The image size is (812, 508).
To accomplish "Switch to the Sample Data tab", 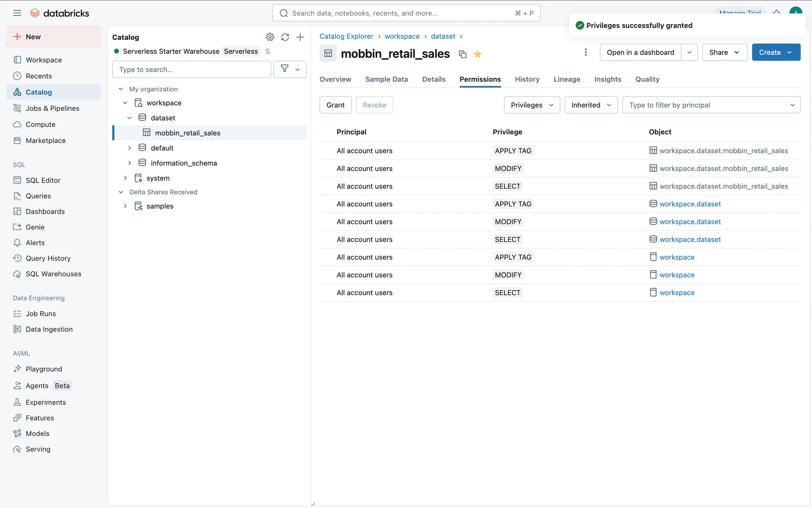I will pyautogui.click(x=386, y=79).
